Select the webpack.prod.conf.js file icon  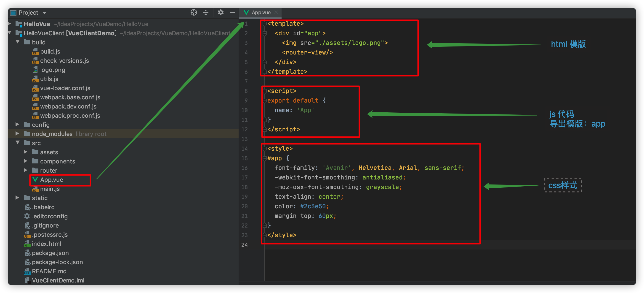[35, 116]
